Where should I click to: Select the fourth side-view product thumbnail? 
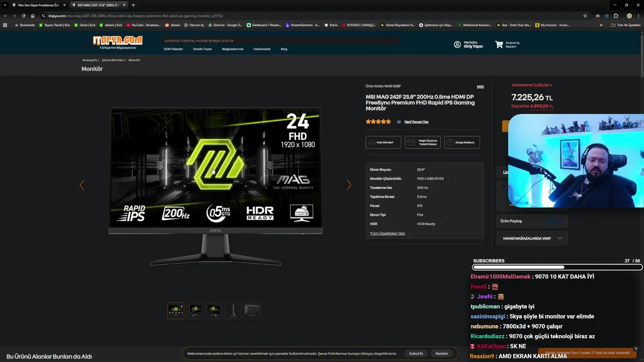click(x=233, y=311)
